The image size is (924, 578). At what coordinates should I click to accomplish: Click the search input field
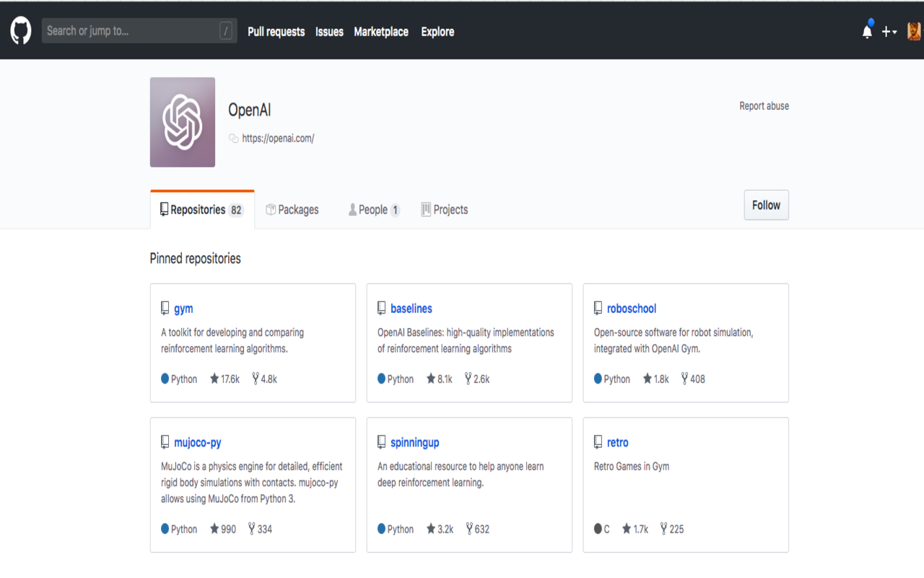click(137, 30)
